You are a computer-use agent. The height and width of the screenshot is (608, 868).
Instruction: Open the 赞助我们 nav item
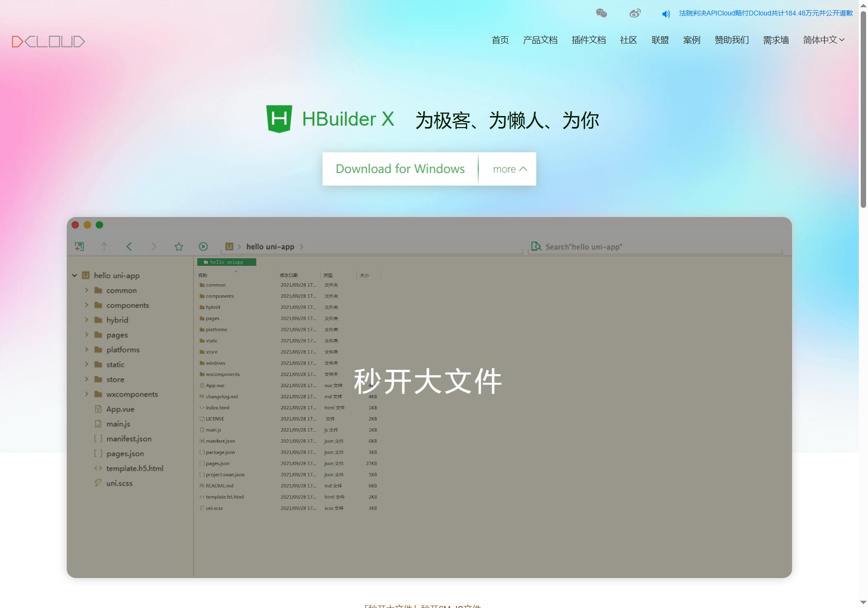pos(732,40)
